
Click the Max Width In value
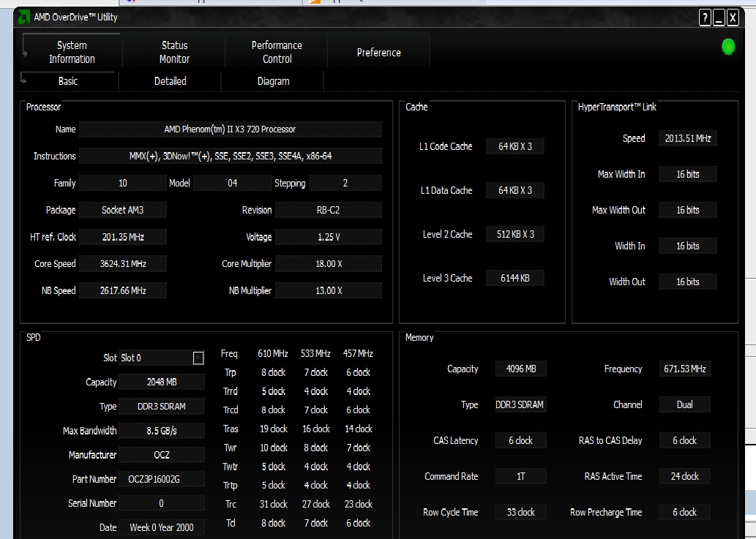click(x=687, y=174)
